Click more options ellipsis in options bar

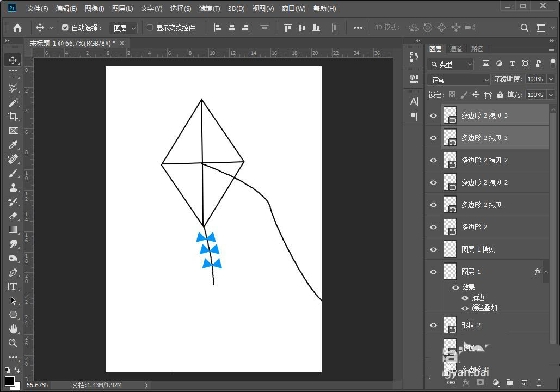coord(358,28)
